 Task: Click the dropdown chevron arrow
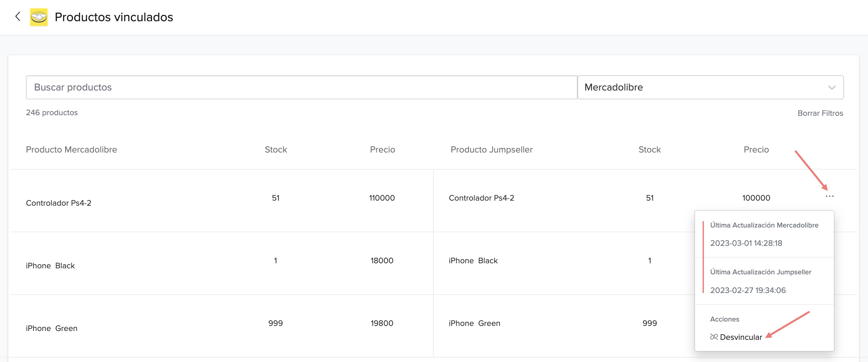click(831, 88)
